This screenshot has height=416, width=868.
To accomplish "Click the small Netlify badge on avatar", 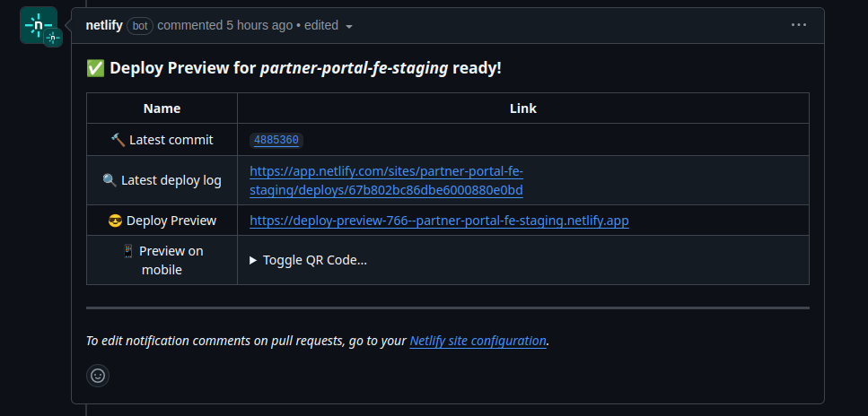I will (53, 38).
